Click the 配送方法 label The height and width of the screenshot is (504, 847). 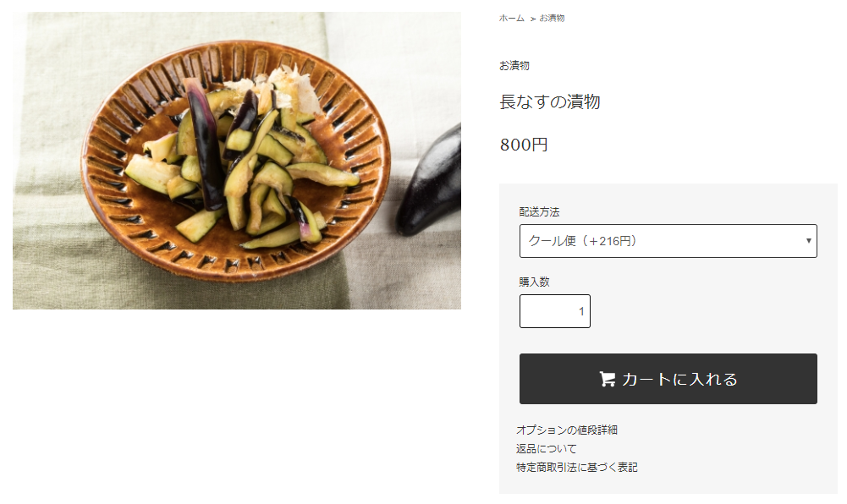click(x=539, y=212)
